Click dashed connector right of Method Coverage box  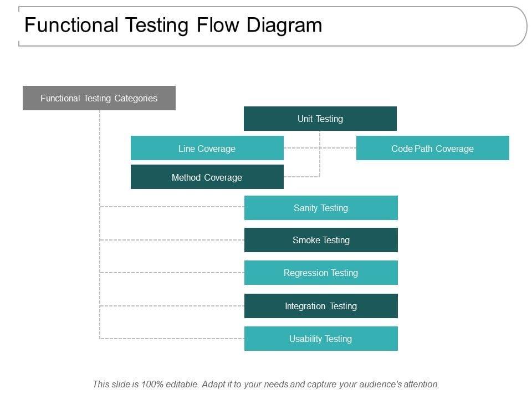click(301, 177)
